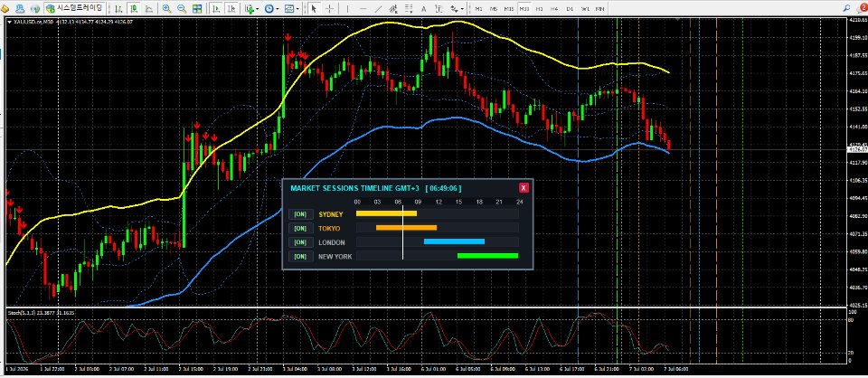Open the notifications icon with red badge
The width and height of the screenshot is (868, 378).
(862, 8)
